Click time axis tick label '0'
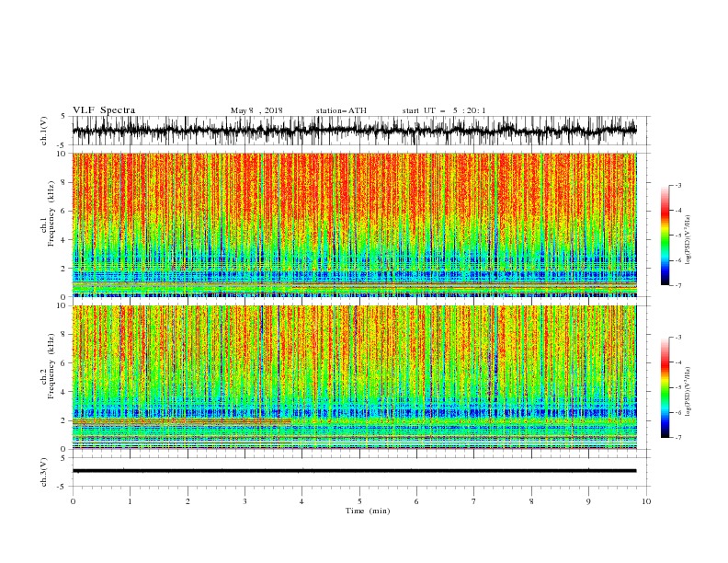Image resolution: width=728 pixels, height=563 pixels. pos(73,501)
